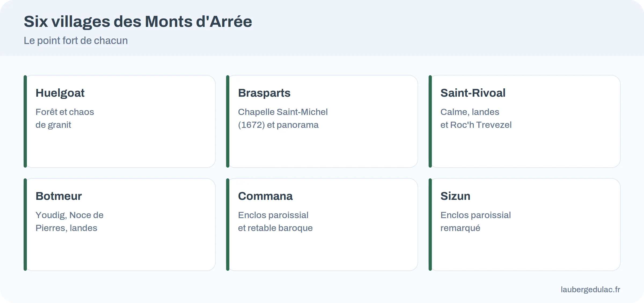Image resolution: width=644 pixels, height=303 pixels.
Task: Select the Sizun card heading
Action: [455, 196]
